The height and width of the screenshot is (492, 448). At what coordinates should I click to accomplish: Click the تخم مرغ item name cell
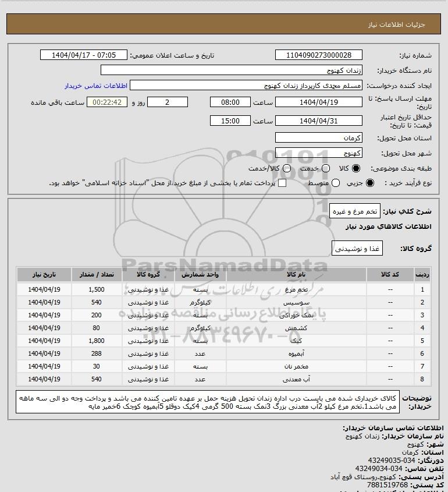click(x=296, y=289)
